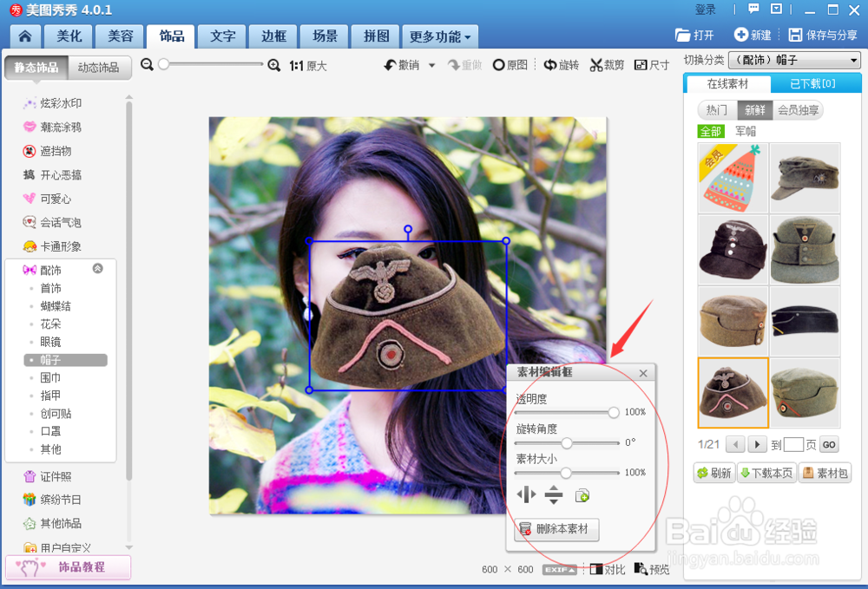Pick the flat black cap thumbnail

point(805,321)
